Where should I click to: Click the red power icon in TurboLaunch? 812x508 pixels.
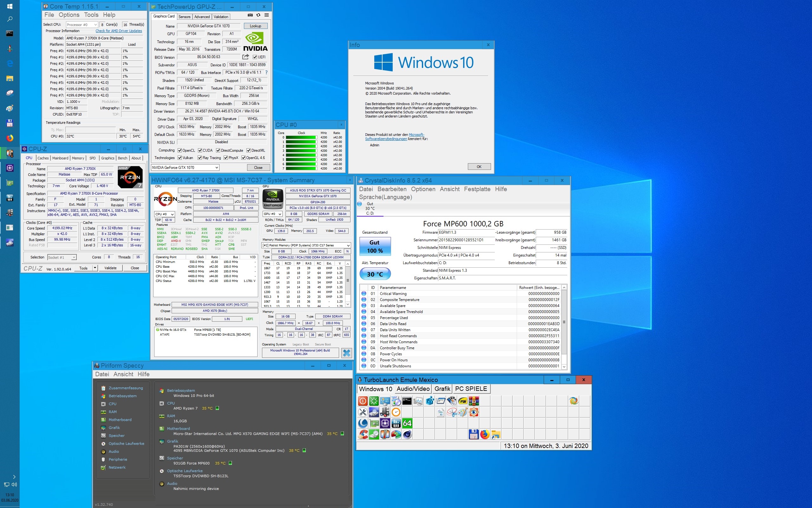[x=363, y=401]
